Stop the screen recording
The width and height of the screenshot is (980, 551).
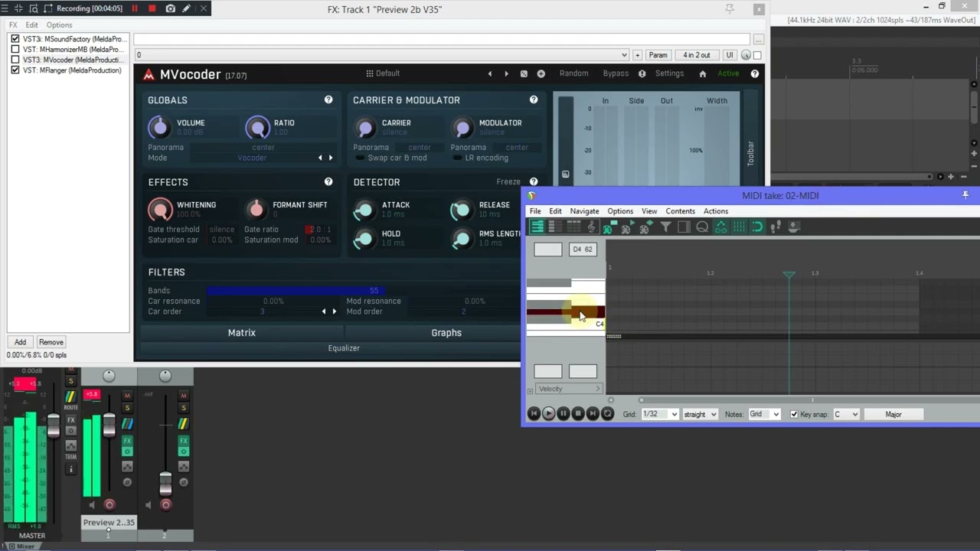(152, 8)
